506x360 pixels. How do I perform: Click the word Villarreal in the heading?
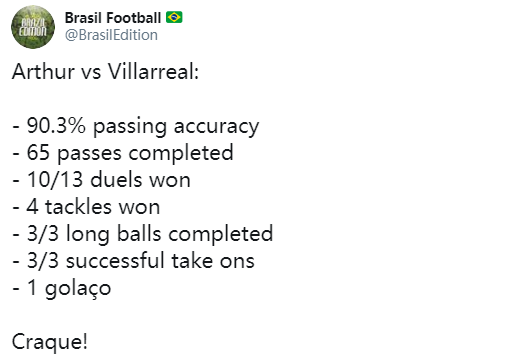(153, 72)
